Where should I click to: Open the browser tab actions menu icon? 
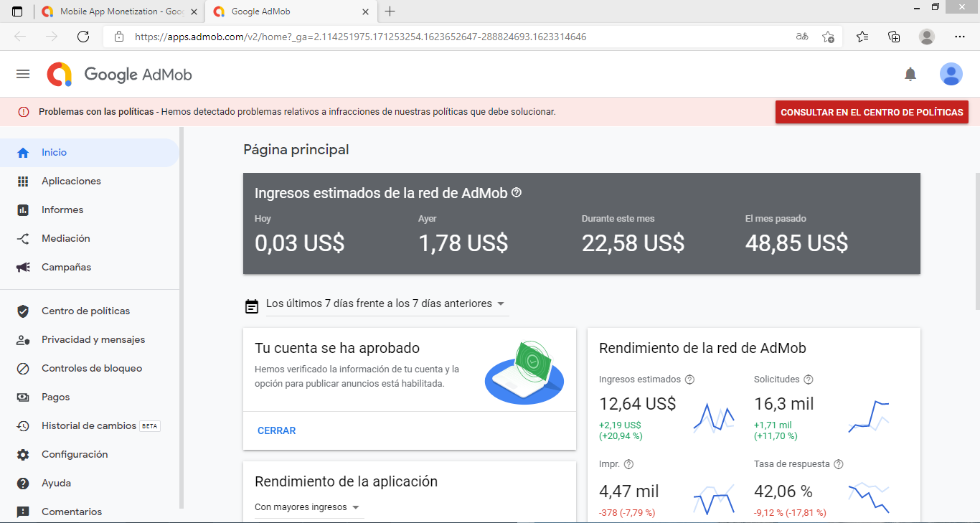pyautogui.click(x=17, y=11)
